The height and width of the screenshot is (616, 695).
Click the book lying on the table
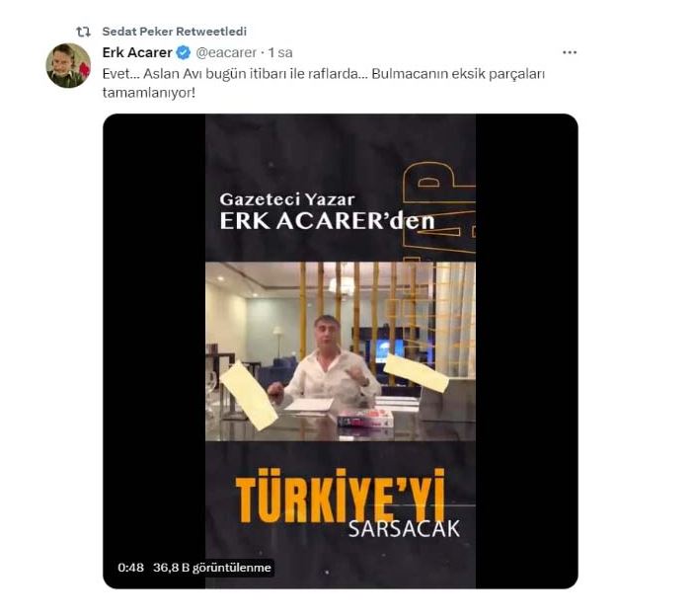pyautogui.click(x=365, y=418)
